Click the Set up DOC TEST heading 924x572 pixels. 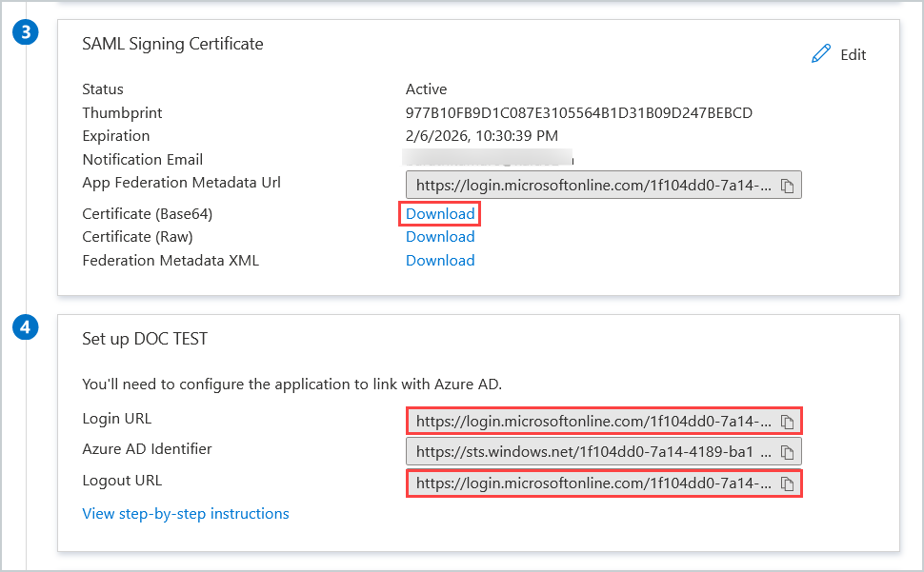145,339
